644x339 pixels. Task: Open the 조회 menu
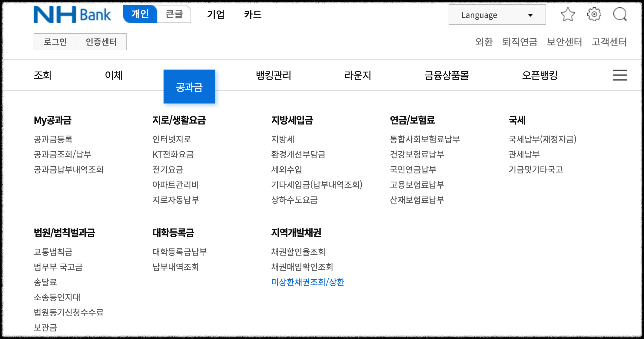click(x=42, y=75)
